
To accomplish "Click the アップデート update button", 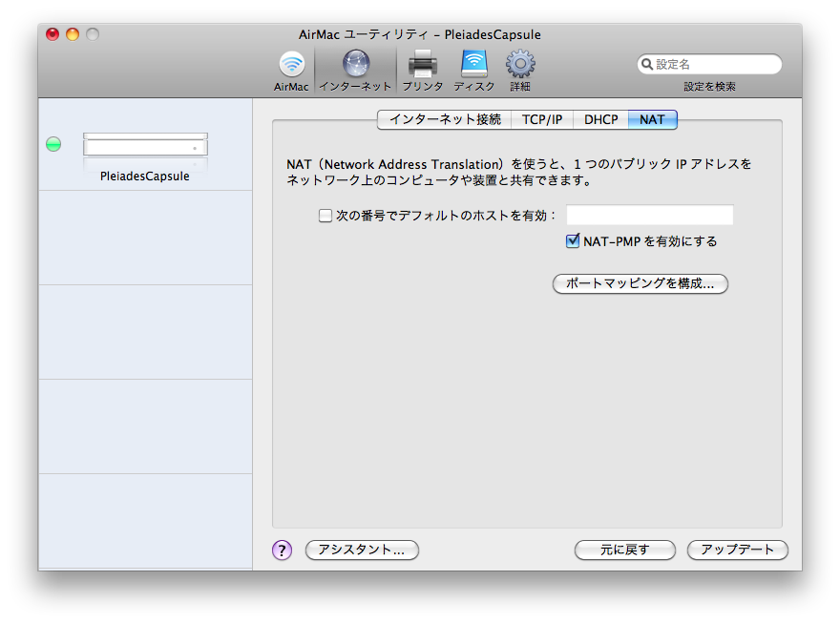I will pos(738,550).
